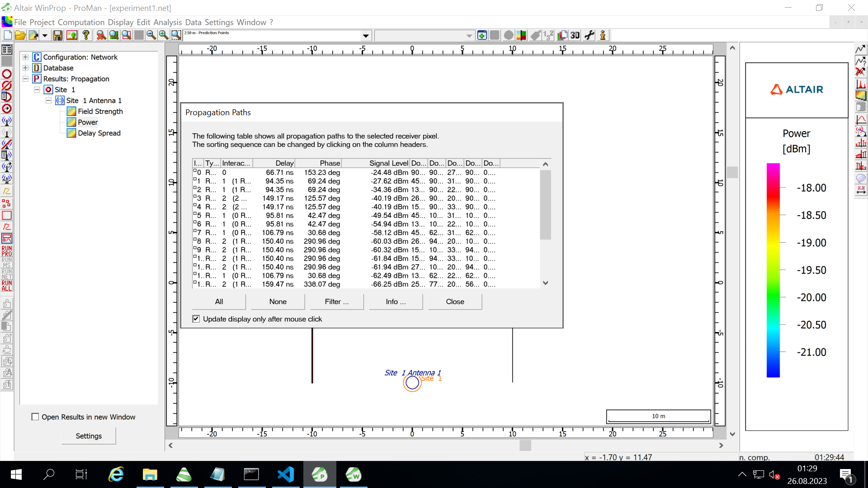Open file with the folder icon

pyautogui.click(x=20, y=35)
